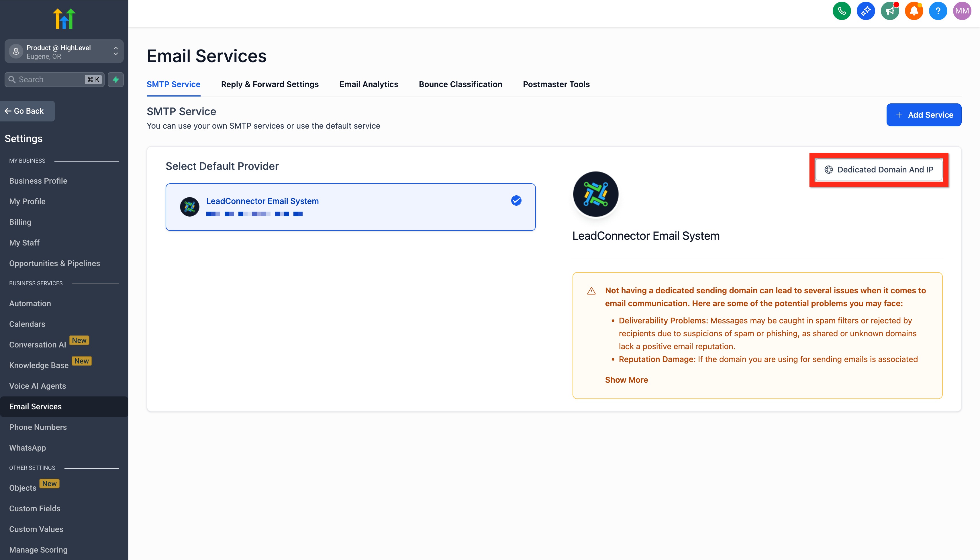980x560 pixels.
Task: Go Back from settings sidebar
Action: (x=27, y=111)
